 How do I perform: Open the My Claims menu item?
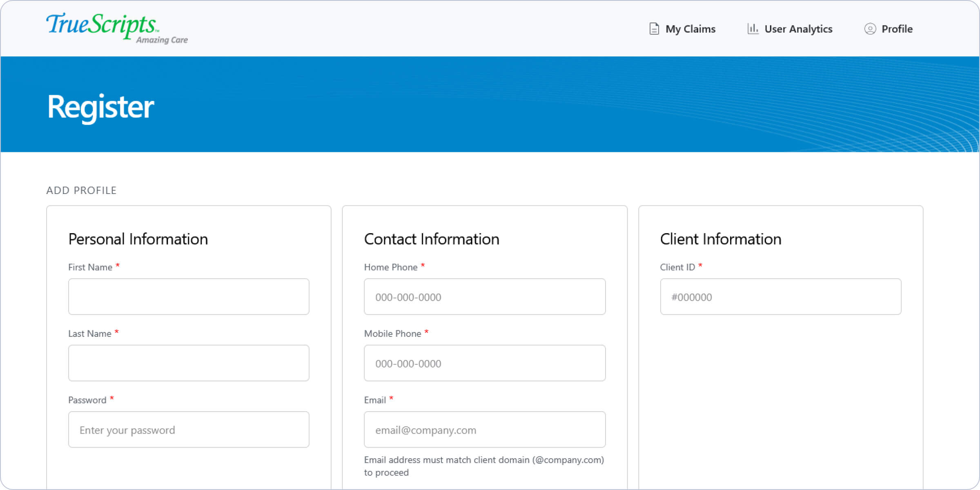coord(690,29)
